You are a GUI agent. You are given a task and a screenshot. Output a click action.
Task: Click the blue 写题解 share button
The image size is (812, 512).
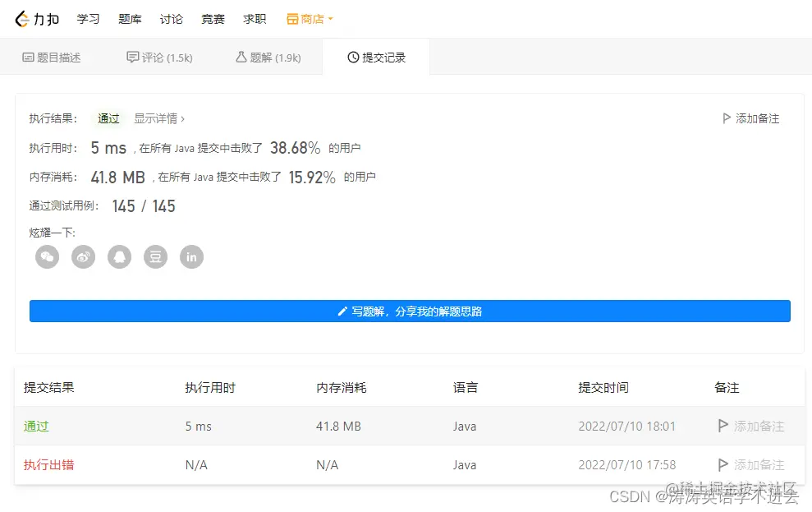(x=410, y=311)
